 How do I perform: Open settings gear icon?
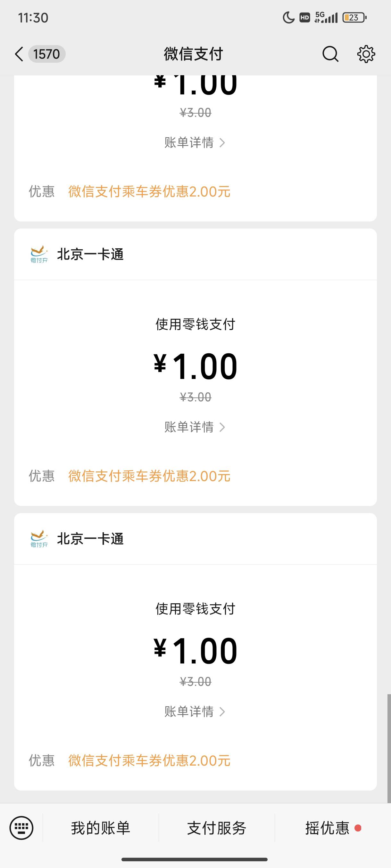pos(366,54)
